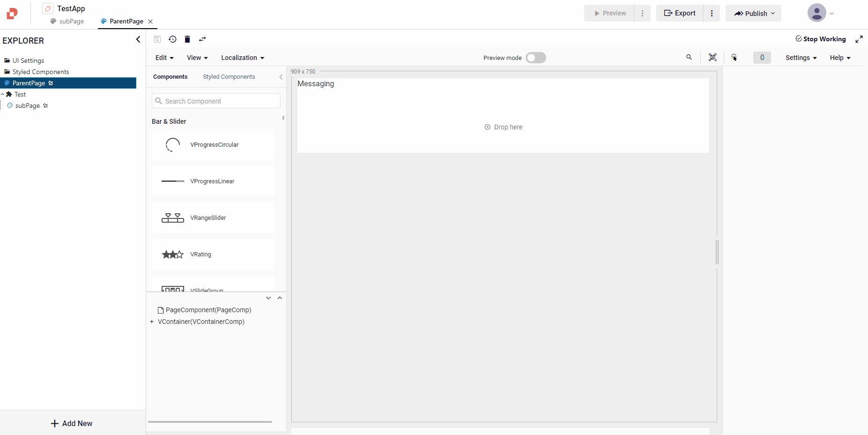
Task: Toggle the Preview mode switch
Action: click(536, 58)
